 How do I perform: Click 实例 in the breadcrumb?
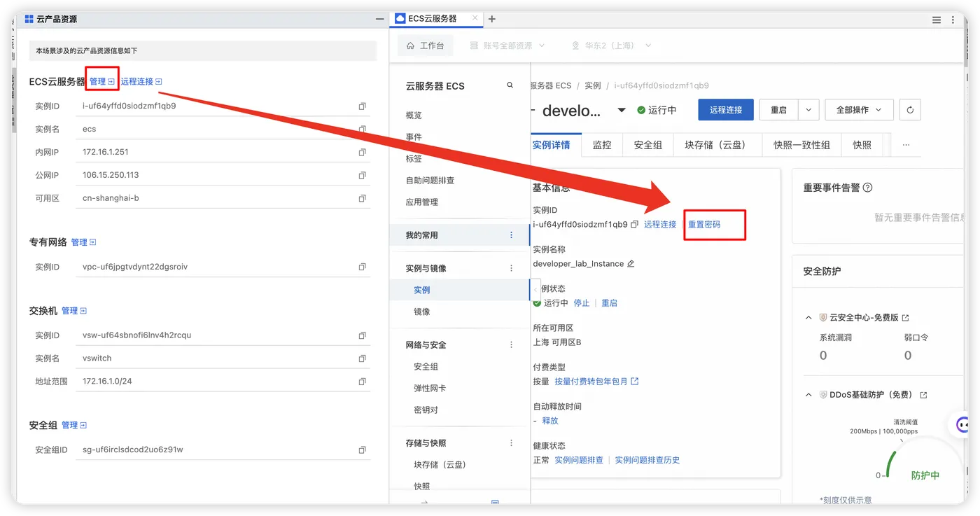[593, 85]
